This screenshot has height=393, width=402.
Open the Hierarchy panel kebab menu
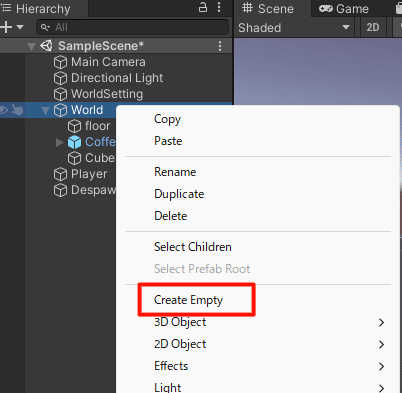219,7
